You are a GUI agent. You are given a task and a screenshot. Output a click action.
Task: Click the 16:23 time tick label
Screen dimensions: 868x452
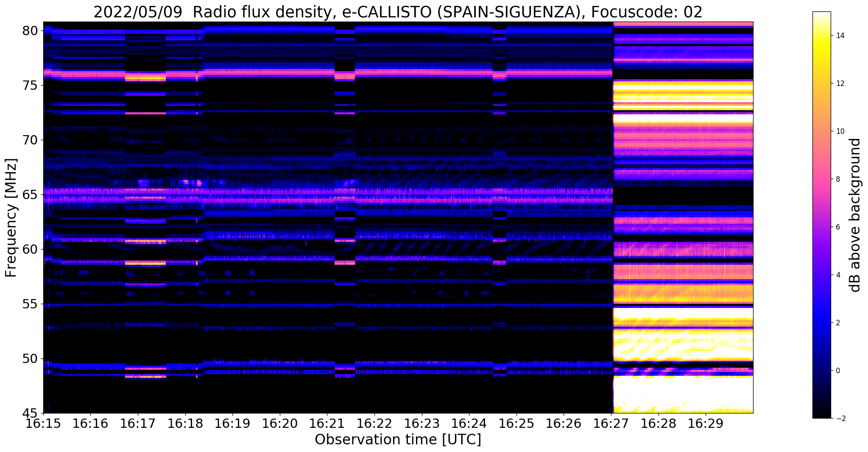click(x=422, y=424)
